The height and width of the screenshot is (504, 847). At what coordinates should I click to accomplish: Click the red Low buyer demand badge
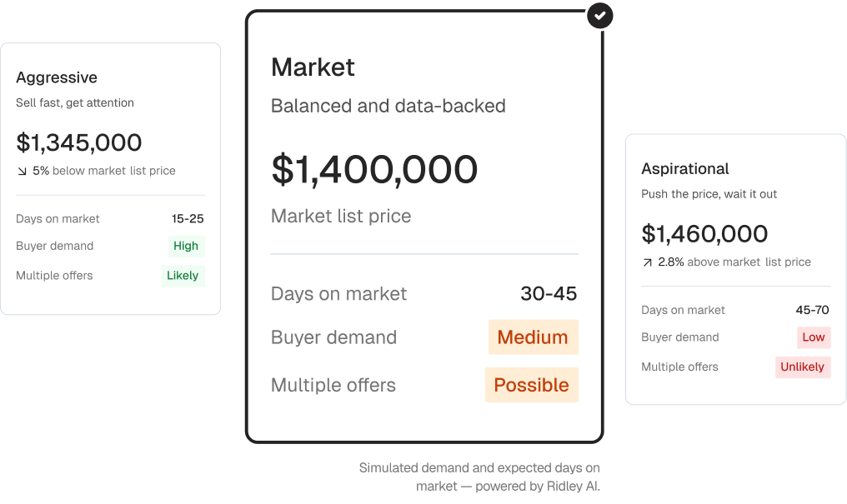coord(814,337)
